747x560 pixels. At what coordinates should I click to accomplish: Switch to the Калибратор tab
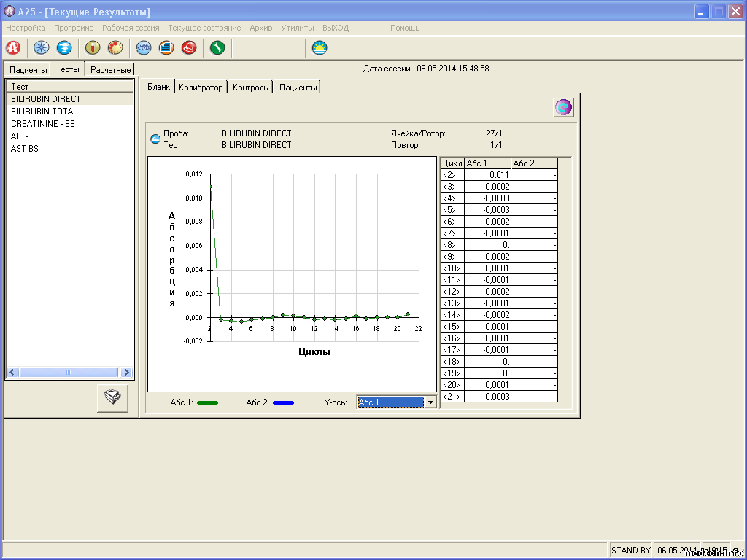click(x=201, y=87)
